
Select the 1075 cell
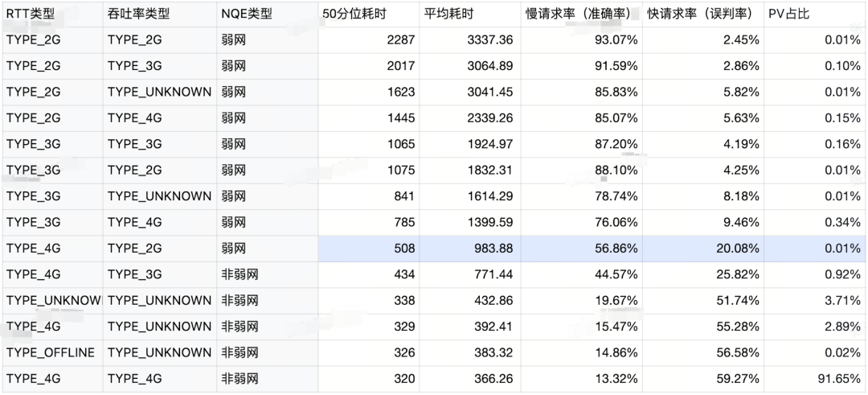point(369,170)
